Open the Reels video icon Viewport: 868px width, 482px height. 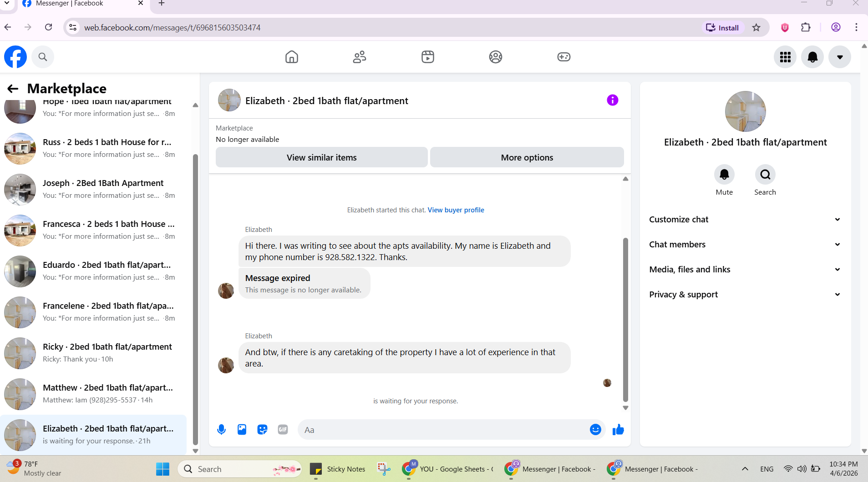click(x=428, y=57)
